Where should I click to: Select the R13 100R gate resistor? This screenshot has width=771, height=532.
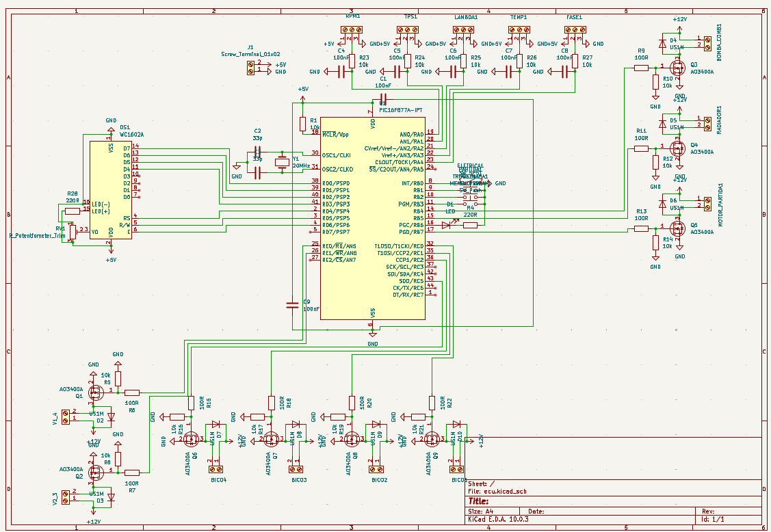pyautogui.click(x=641, y=228)
